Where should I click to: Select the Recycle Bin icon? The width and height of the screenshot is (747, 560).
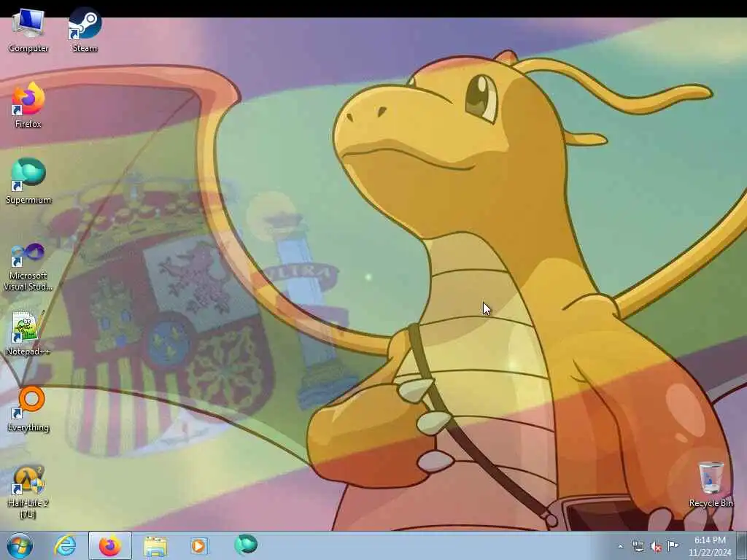point(711,485)
